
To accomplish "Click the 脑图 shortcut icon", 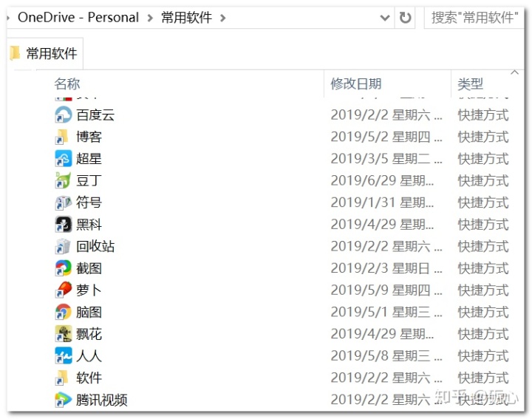I will [x=64, y=312].
